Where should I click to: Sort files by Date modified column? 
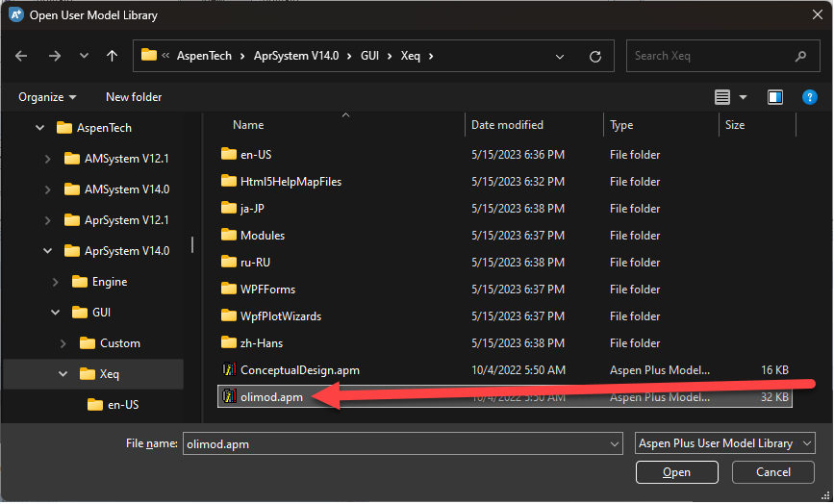(x=507, y=125)
